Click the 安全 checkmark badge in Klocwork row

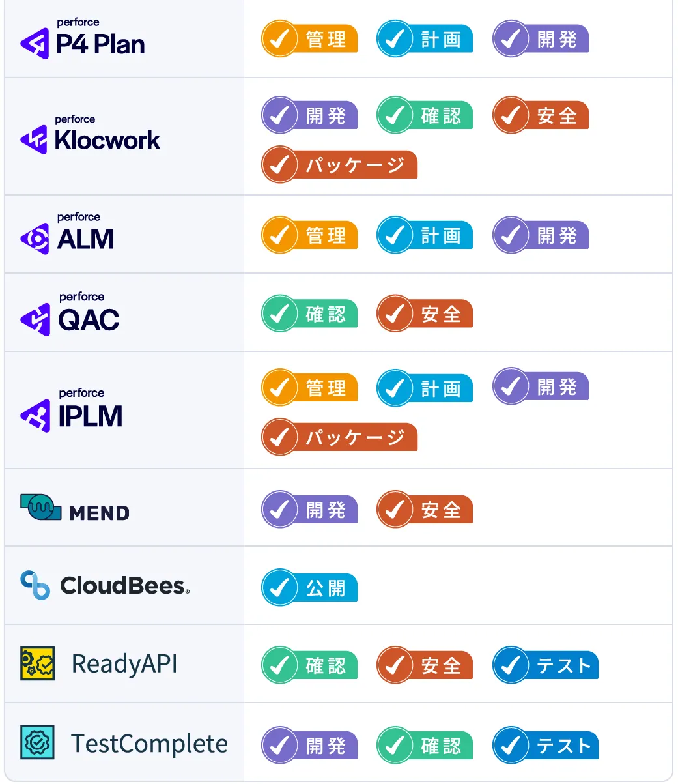[541, 115]
